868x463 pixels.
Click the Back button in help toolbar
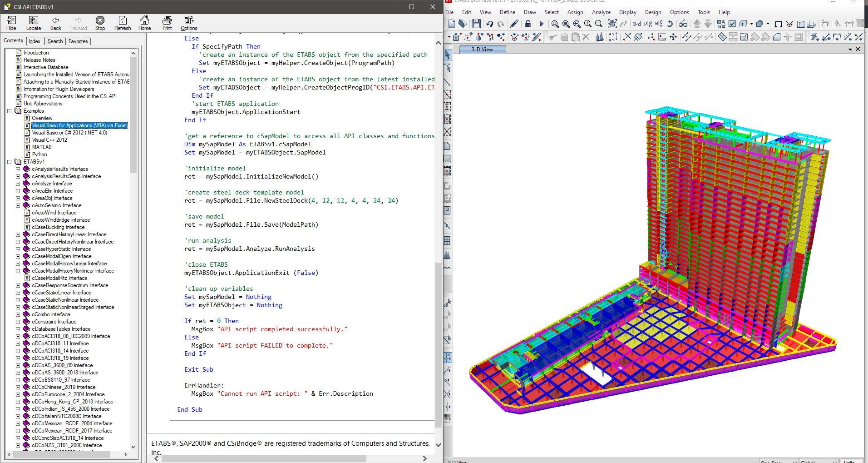pyautogui.click(x=56, y=23)
